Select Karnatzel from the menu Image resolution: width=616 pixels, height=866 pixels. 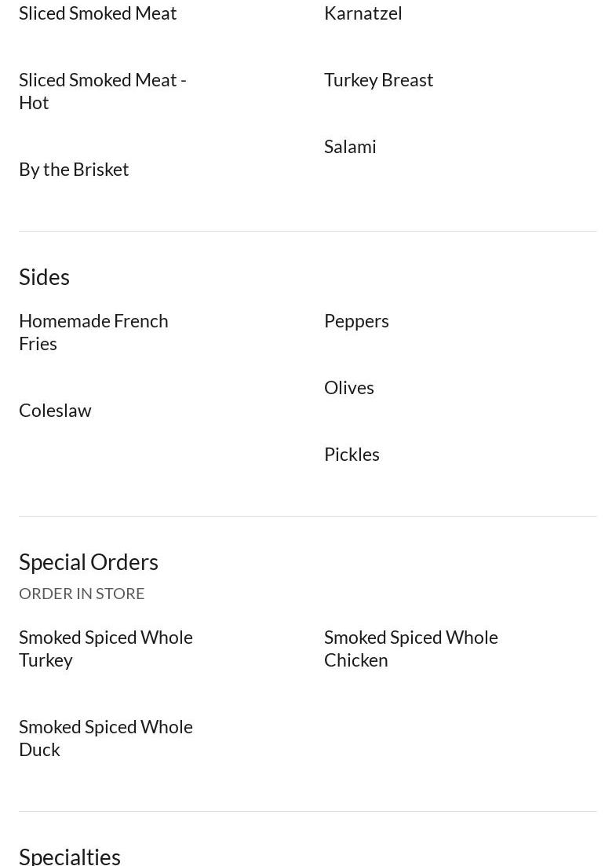[x=363, y=13]
